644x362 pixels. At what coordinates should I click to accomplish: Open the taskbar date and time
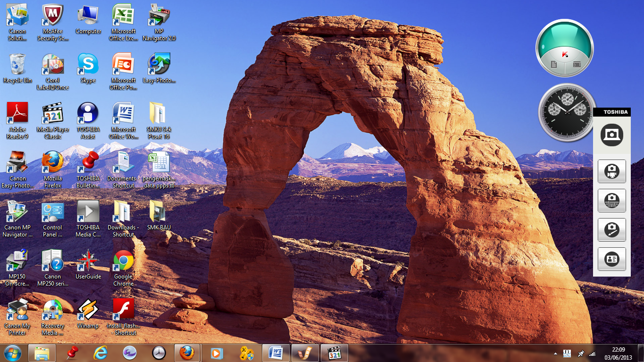(x=618, y=353)
